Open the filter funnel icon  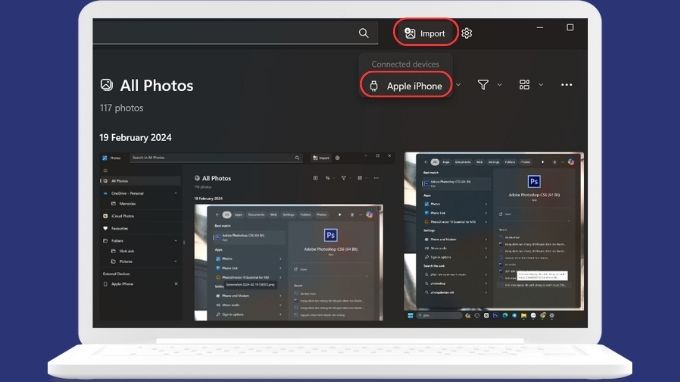tap(483, 85)
